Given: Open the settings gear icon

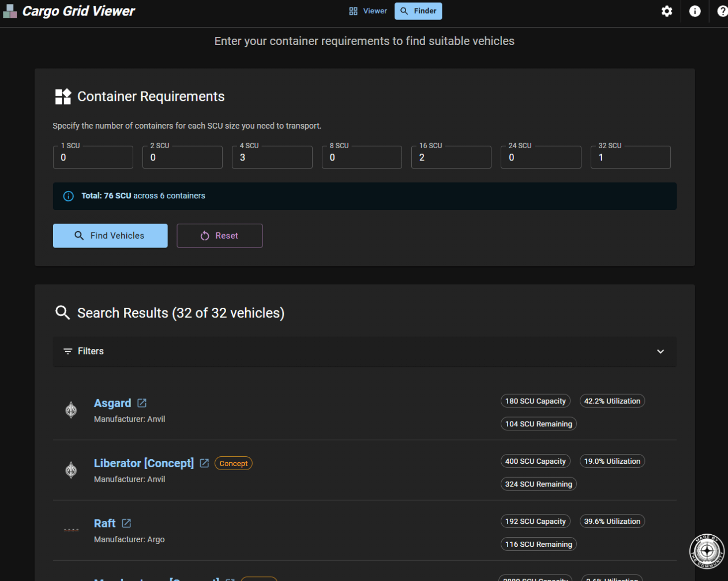Looking at the screenshot, I should point(667,11).
